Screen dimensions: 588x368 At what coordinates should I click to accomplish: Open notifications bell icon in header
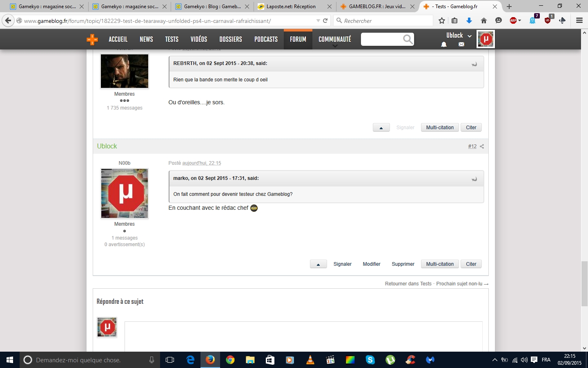pyautogui.click(x=444, y=45)
